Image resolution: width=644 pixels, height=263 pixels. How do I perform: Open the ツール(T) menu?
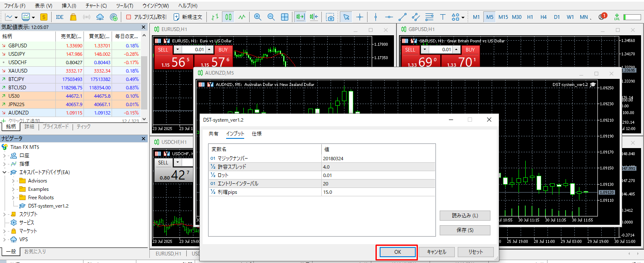125,6
